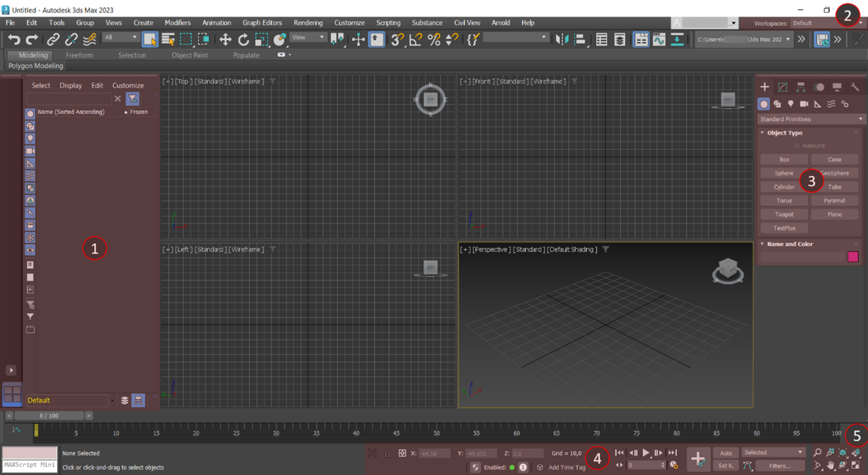Open the Lights category in the command panel
Viewport: 868px width, 475px height.
click(x=790, y=104)
